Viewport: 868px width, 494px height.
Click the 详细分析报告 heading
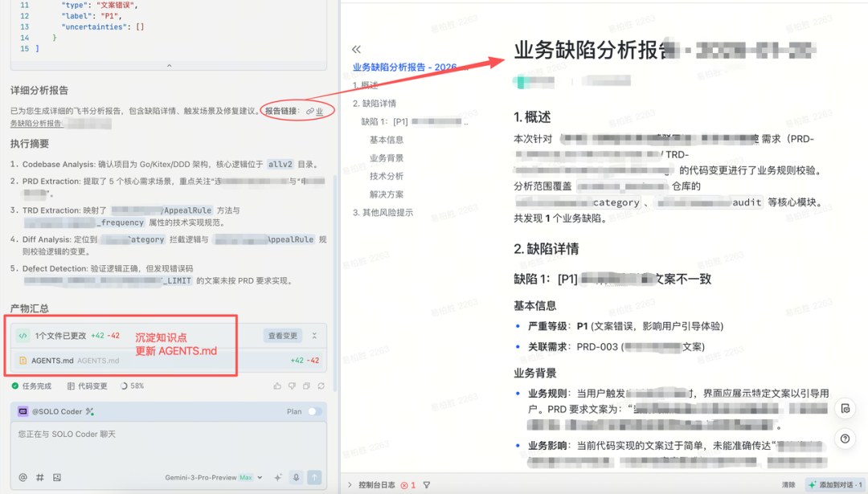(x=39, y=91)
